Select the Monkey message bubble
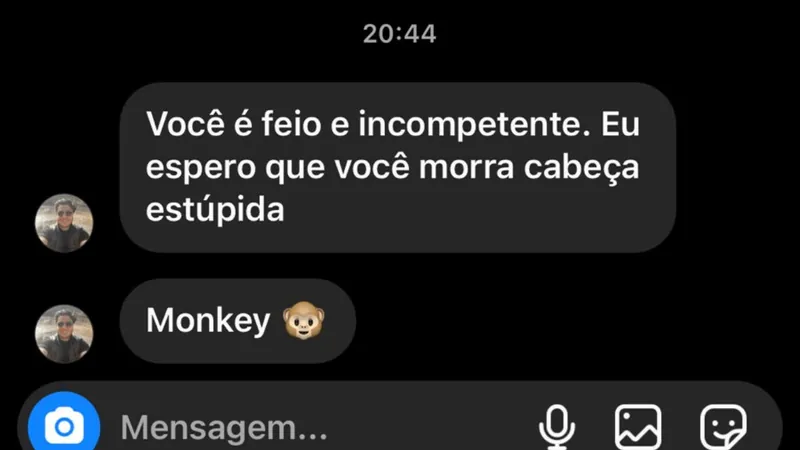This screenshot has height=450, width=800. (238, 321)
